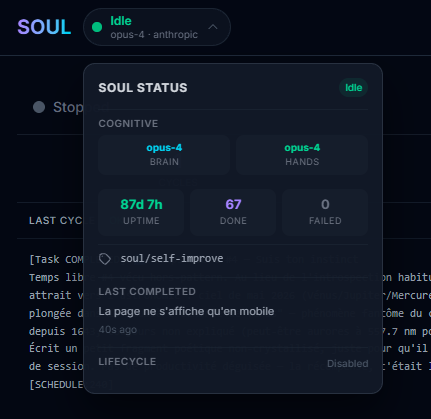
Task: Open the soul/self-improve branch label
Action: 172,258
